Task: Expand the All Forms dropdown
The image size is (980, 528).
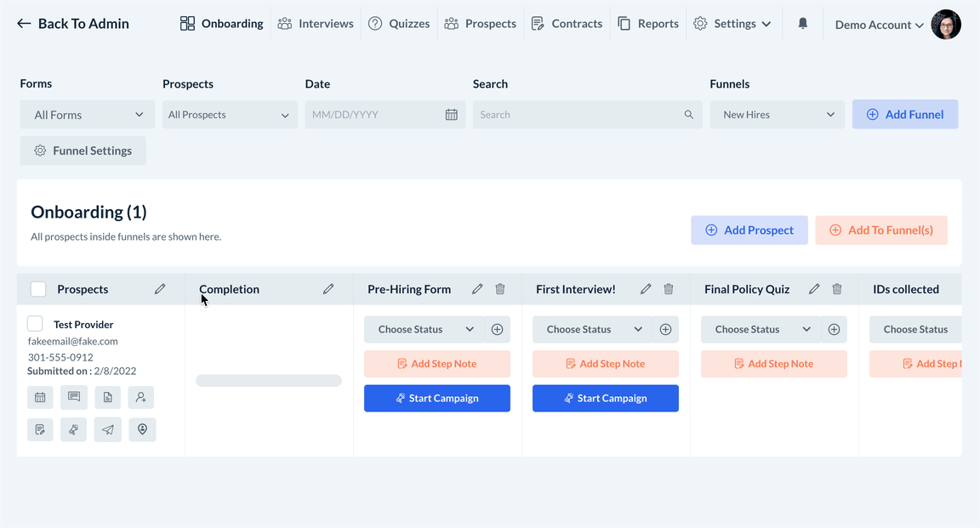Action: (88, 115)
